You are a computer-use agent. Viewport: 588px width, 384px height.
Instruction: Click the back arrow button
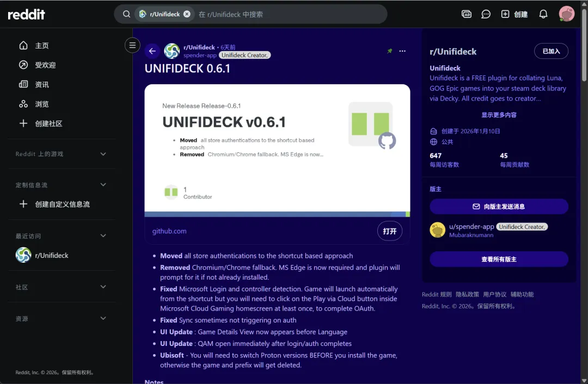[x=152, y=51]
